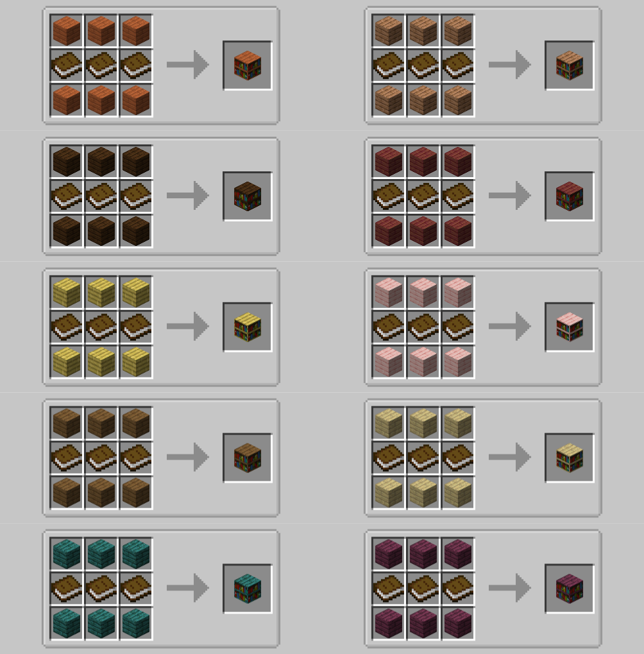Click bottom-left spruce plank slot
The image size is (644, 654).
(x=67, y=492)
